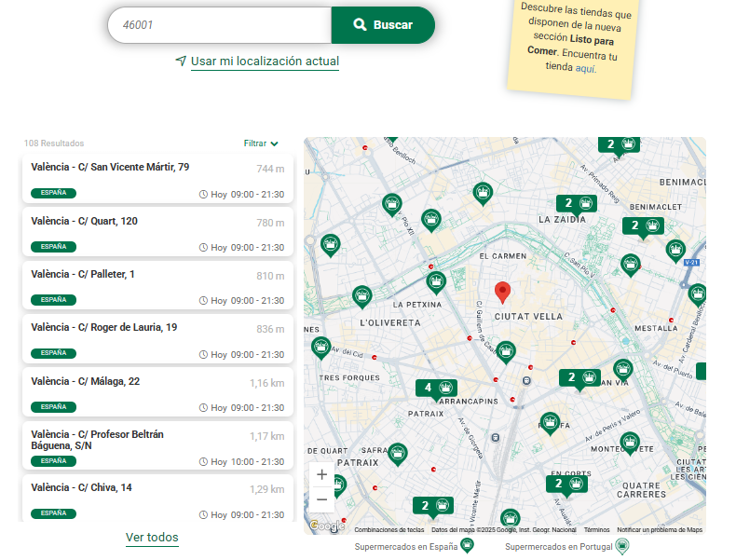
Task: Open the 2-store cluster near En Corts
Action: (566, 484)
